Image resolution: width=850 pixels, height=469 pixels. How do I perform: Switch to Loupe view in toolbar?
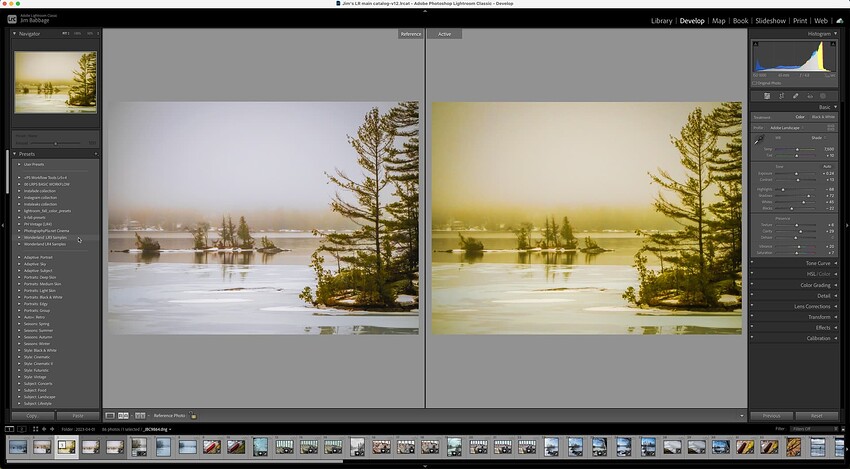[x=110, y=415]
